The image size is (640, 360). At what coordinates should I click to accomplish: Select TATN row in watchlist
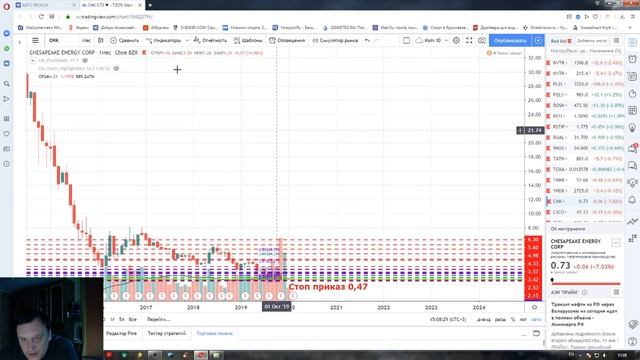(x=585, y=158)
